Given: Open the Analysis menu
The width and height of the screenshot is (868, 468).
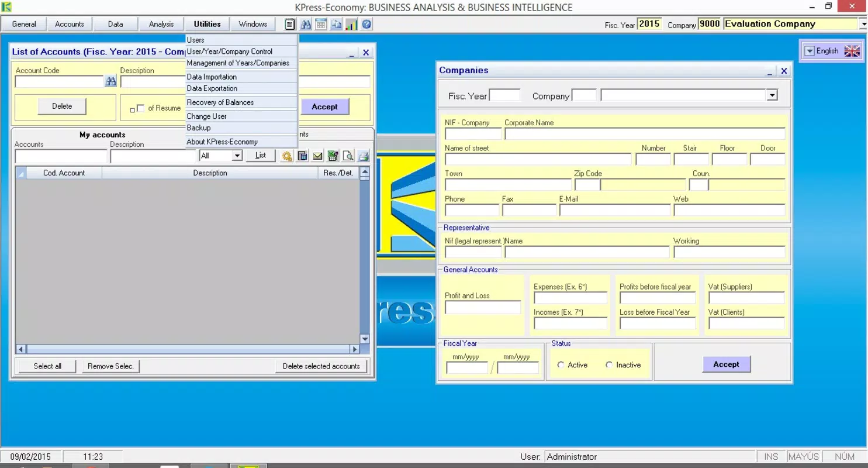Looking at the screenshot, I should point(161,24).
